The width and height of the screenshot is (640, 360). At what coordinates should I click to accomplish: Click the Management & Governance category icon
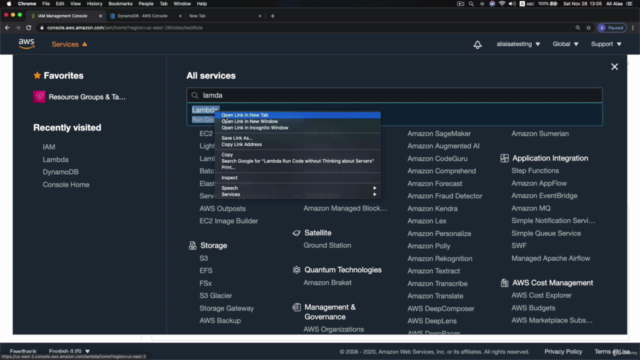(296, 307)
